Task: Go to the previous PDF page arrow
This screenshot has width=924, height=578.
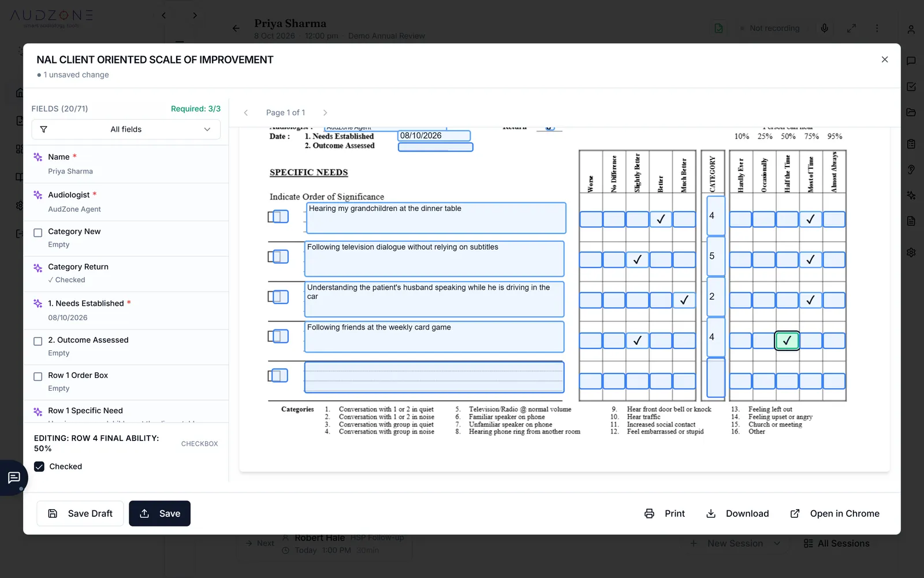Action: [246, 113]
